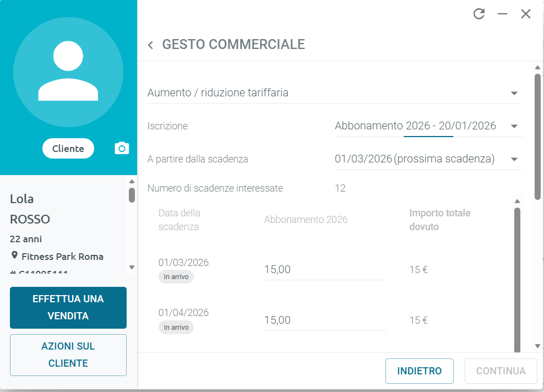The image size is (544, 392).
Task: Click the Cliente badge
Action: 68,149
